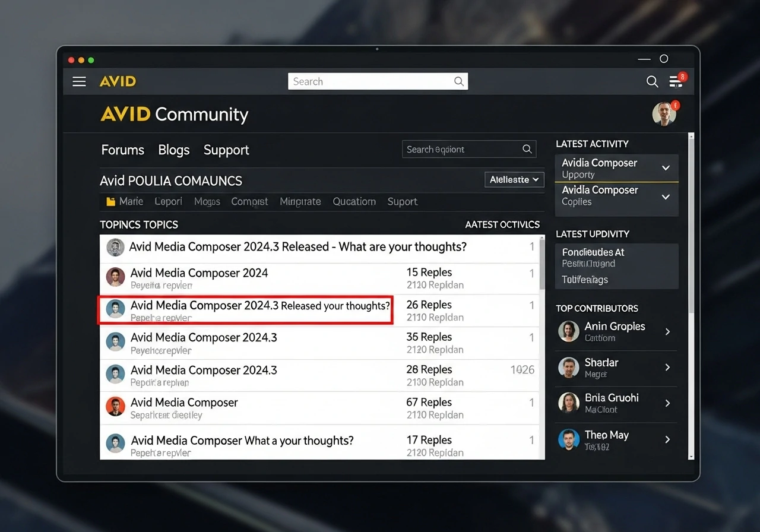This screenshot has height=532, width=760.
Task: Open the hamburger menu
Action: 79,81
